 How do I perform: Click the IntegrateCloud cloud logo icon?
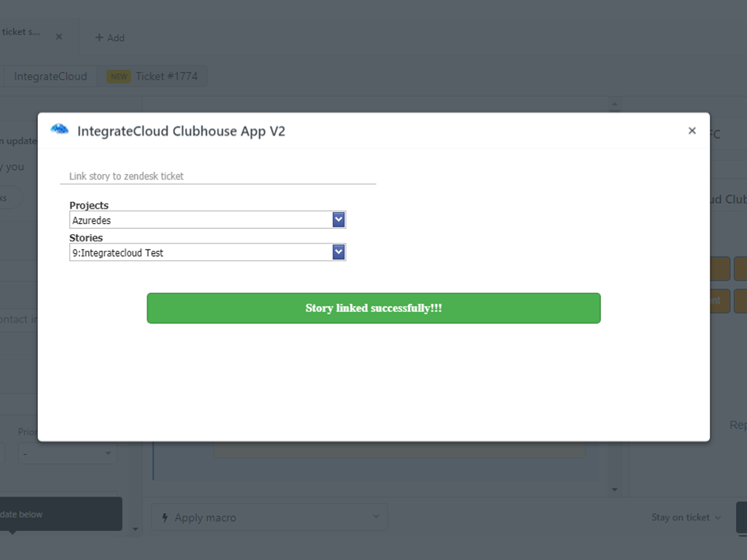tap(60, 130)
